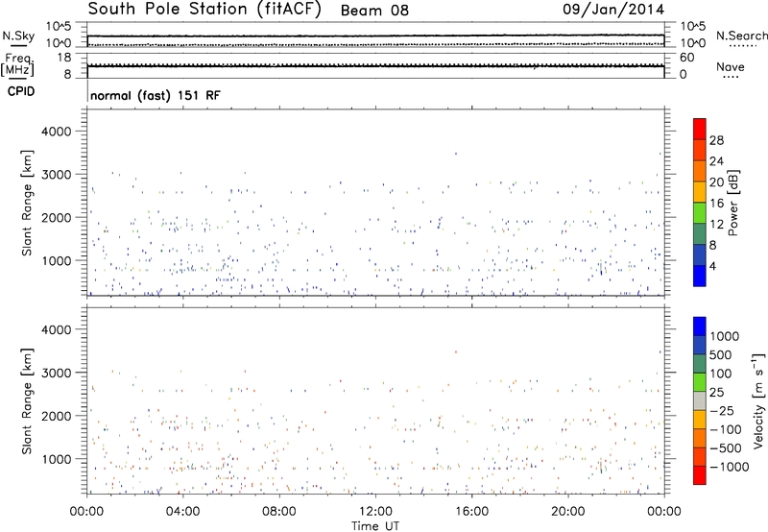768x532 pixels.
Task: Click the solid line sample under N.Sky
Action: click(18, 46)
